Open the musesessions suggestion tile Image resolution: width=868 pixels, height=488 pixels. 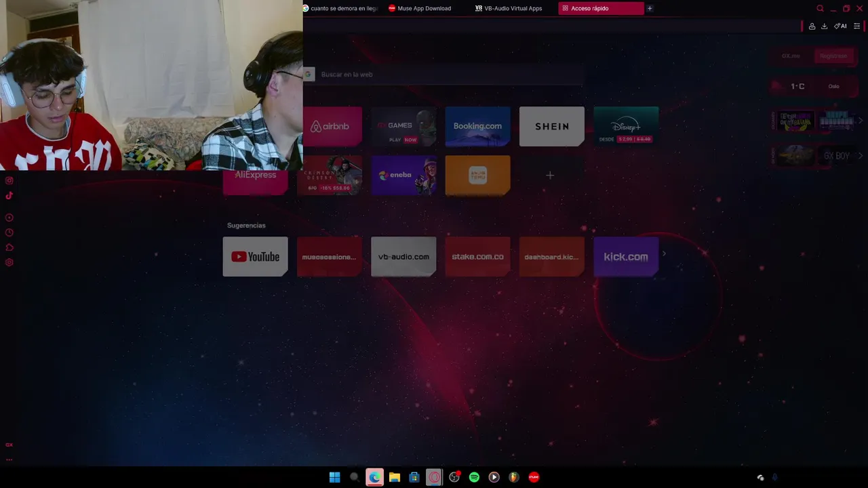[x=329, y=257]
